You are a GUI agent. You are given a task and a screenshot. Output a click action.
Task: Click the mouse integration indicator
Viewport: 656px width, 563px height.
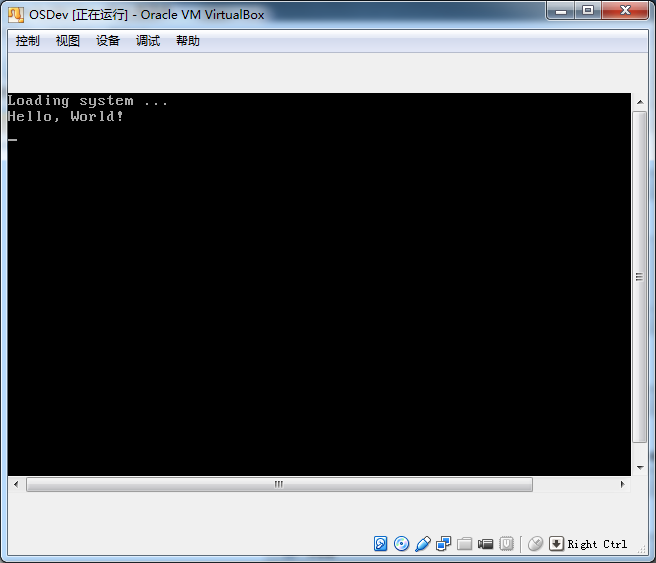coord(535,544)
